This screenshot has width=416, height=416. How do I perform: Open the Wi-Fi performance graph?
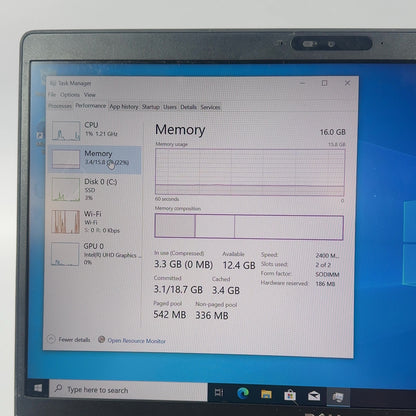[x=65, y=222]
